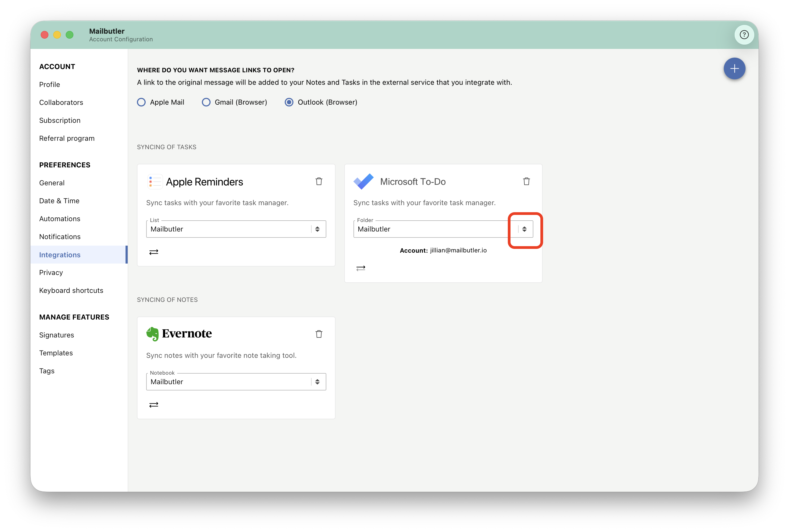
Task: Open Tags feature settings
Action: [47, 371]
